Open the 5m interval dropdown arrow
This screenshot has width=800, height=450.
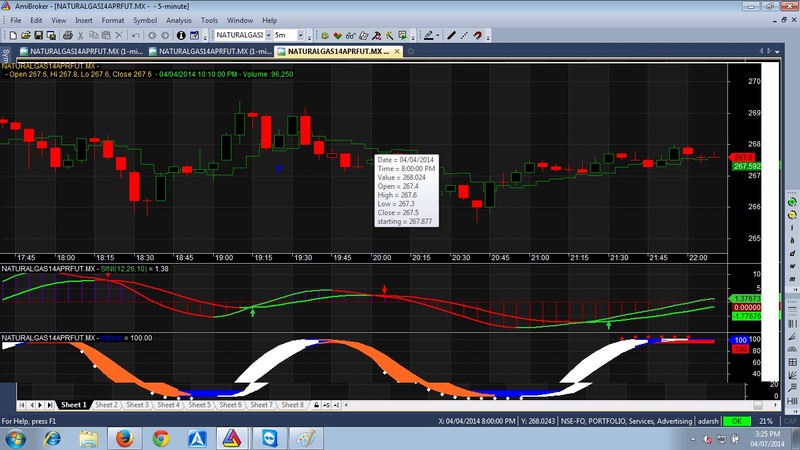pos(301,35)
